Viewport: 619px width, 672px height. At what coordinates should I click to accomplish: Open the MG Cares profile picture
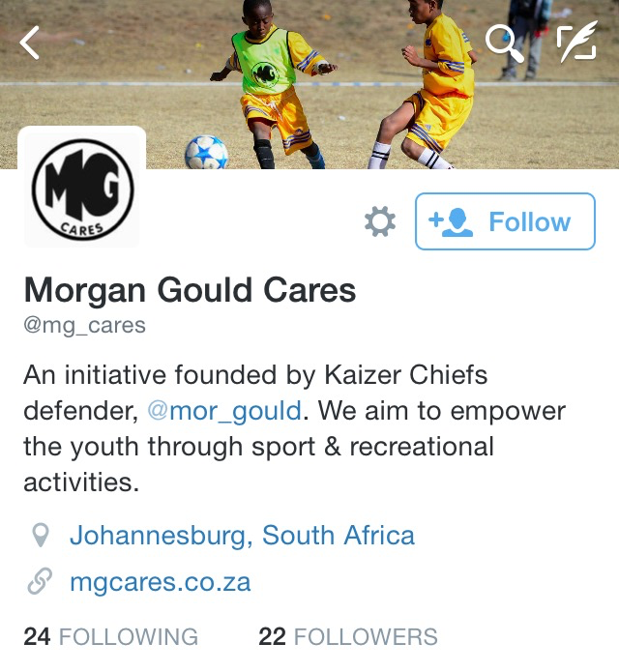coord(82,188)
